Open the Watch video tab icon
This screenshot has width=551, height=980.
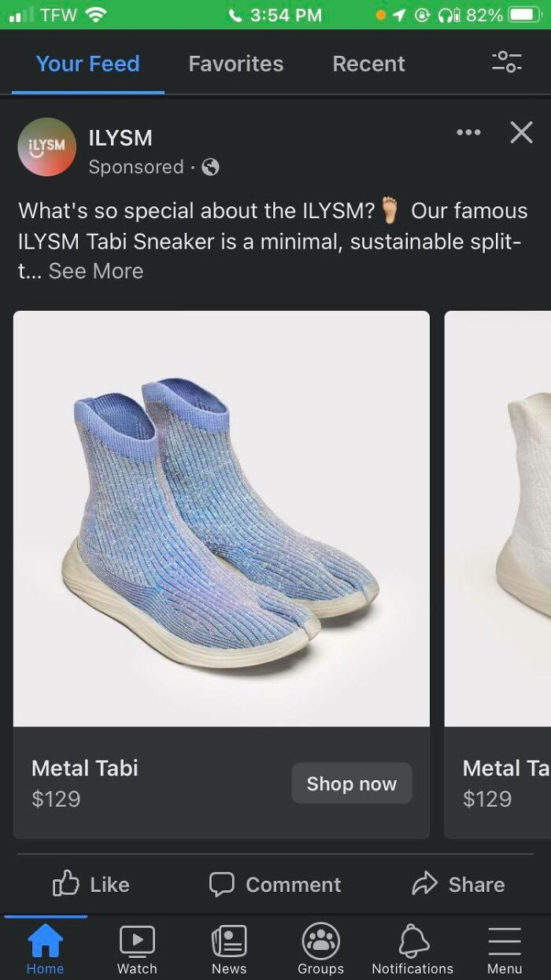(137, 941)
